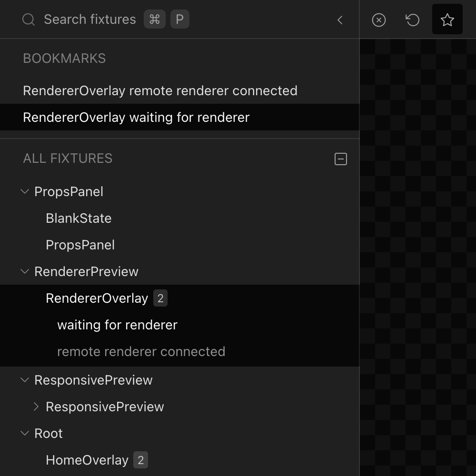Select the 'remote renderer connected' tree fixture
The width and height of the screenshot is (476, 476).
[141, 352]
